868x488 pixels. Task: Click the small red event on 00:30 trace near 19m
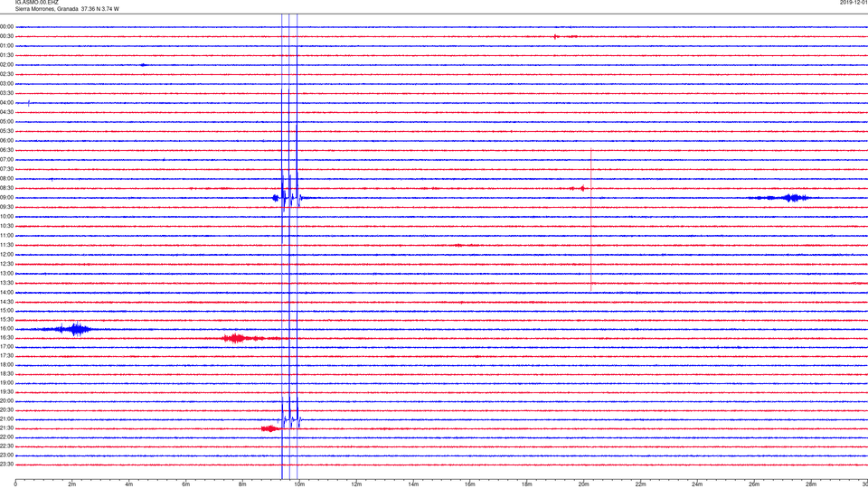tap(557, 36)
